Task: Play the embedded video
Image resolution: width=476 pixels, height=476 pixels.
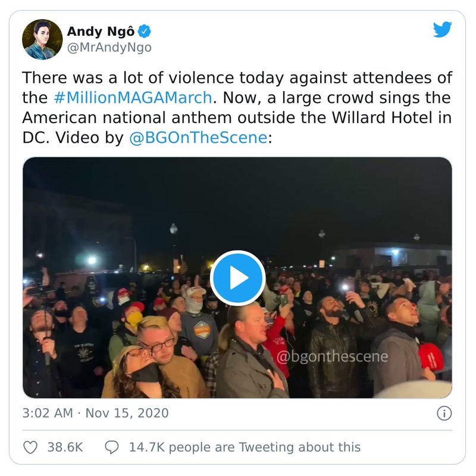Action: click(237, 278)
